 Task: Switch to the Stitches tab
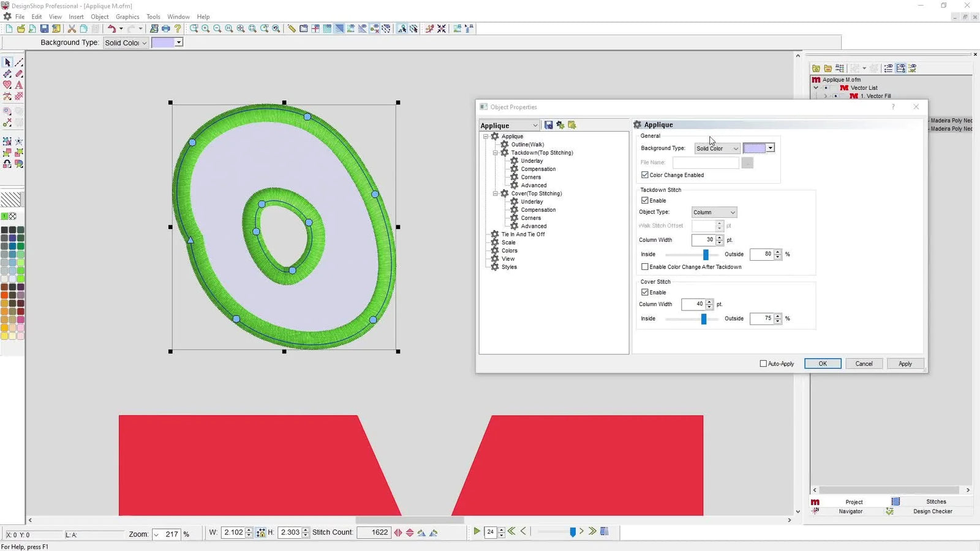(x=935, y=501)
